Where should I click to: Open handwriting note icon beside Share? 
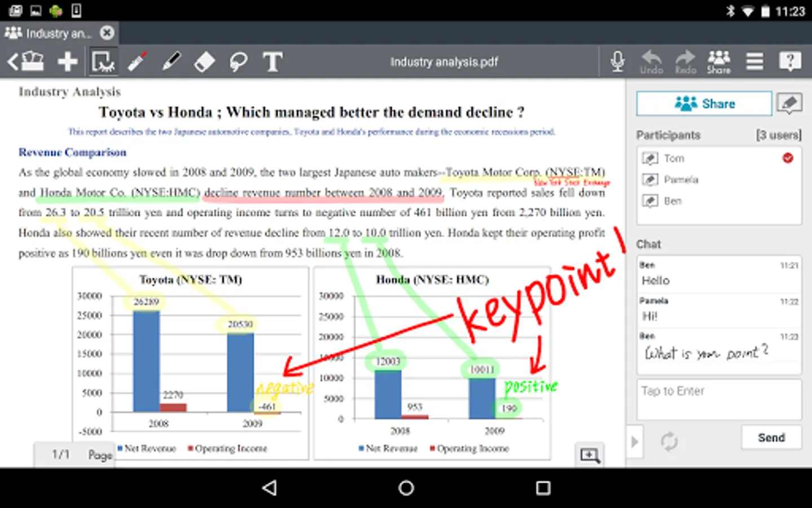coord(789,103)
